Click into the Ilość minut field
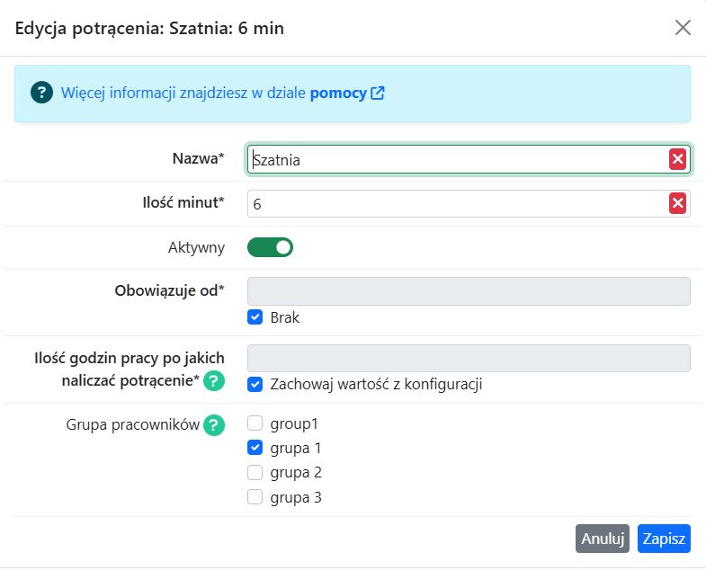This screenshot has width=706, height=588. (x=458, y=203)
